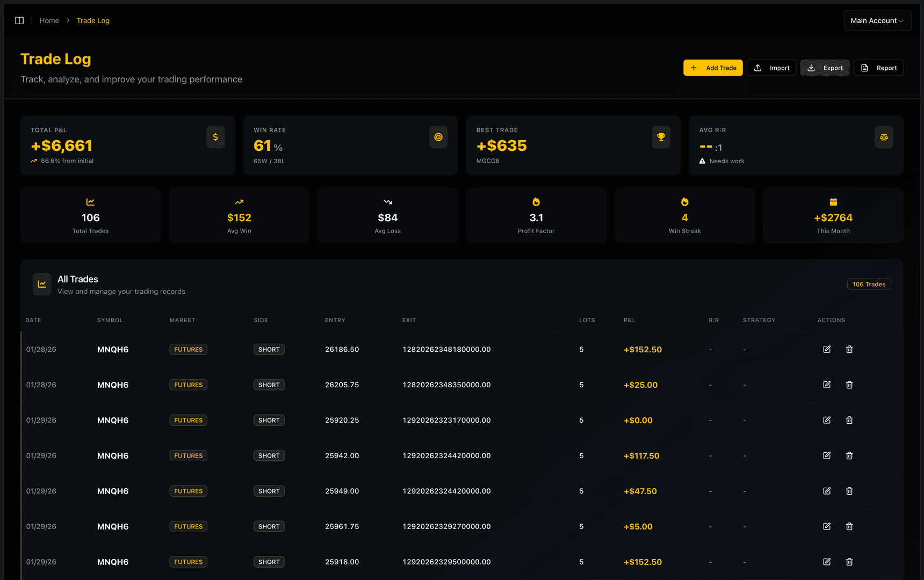Click the All Trades chart icon
Screen dimensions: 924x580
[x=42, y=284]
